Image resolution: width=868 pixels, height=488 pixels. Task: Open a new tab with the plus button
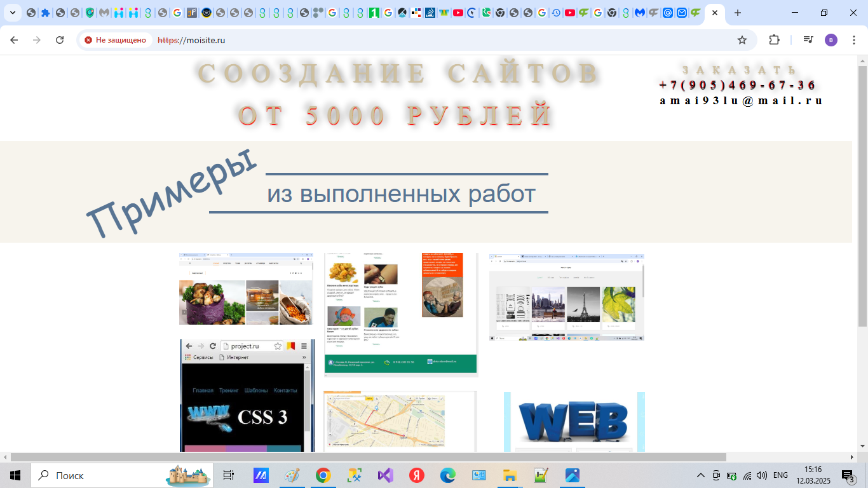(x=736, y=13)
